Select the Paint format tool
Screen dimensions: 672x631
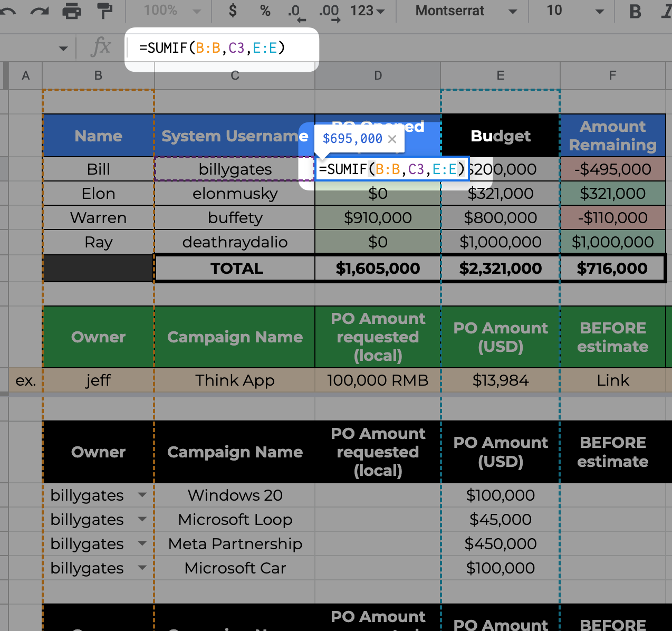coord(105,11)
